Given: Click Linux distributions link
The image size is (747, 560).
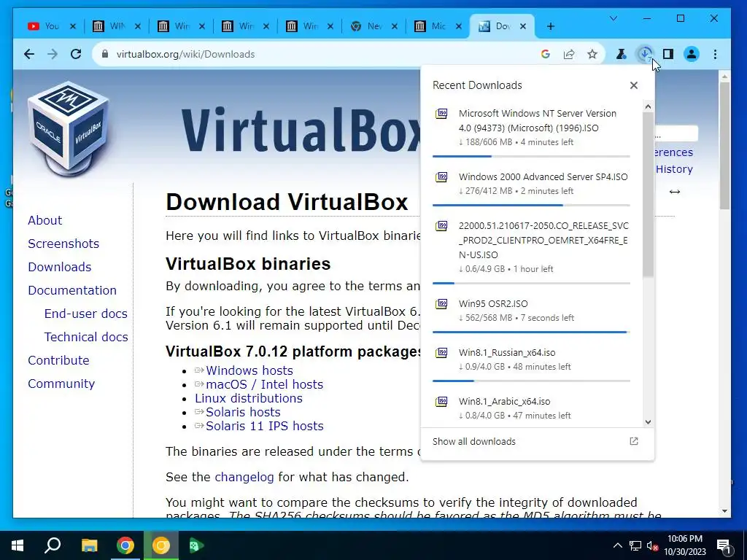Looking at the screenshot, I should [249, 398].
